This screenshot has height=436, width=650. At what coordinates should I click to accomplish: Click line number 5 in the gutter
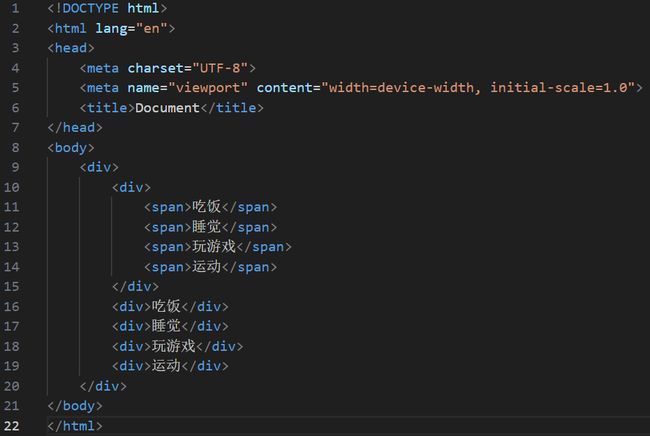click(15, 88)
